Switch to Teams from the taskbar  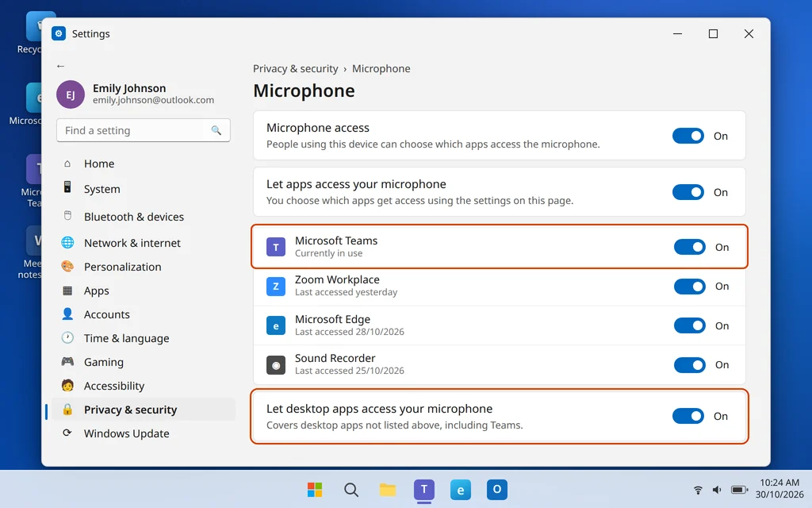point(424,489)
